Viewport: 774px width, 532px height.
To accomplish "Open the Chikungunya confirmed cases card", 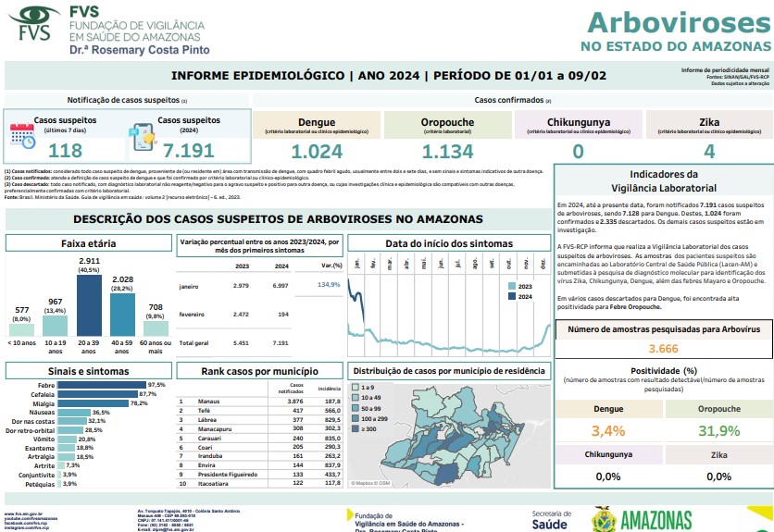I will 578,136.
